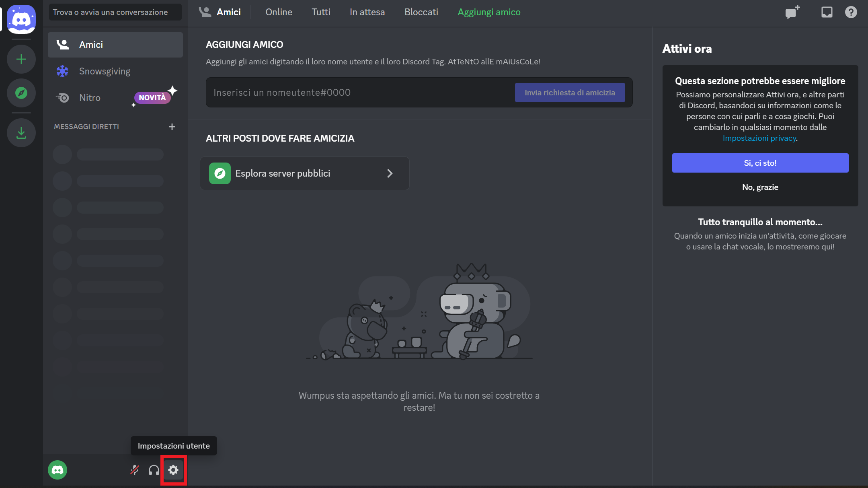Open the help question mark icon
The image size is (868, 488).
[851, 12]
